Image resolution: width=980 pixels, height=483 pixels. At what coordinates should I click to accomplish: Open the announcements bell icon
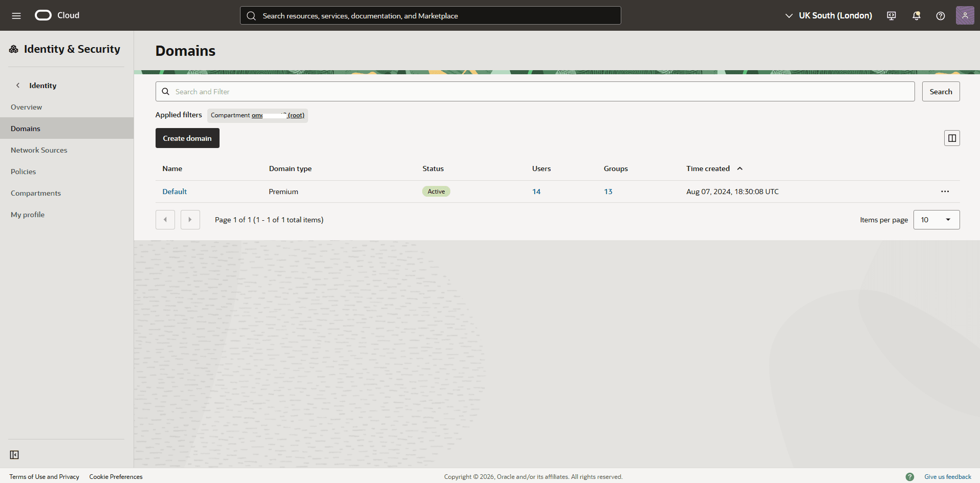[917, 16]
